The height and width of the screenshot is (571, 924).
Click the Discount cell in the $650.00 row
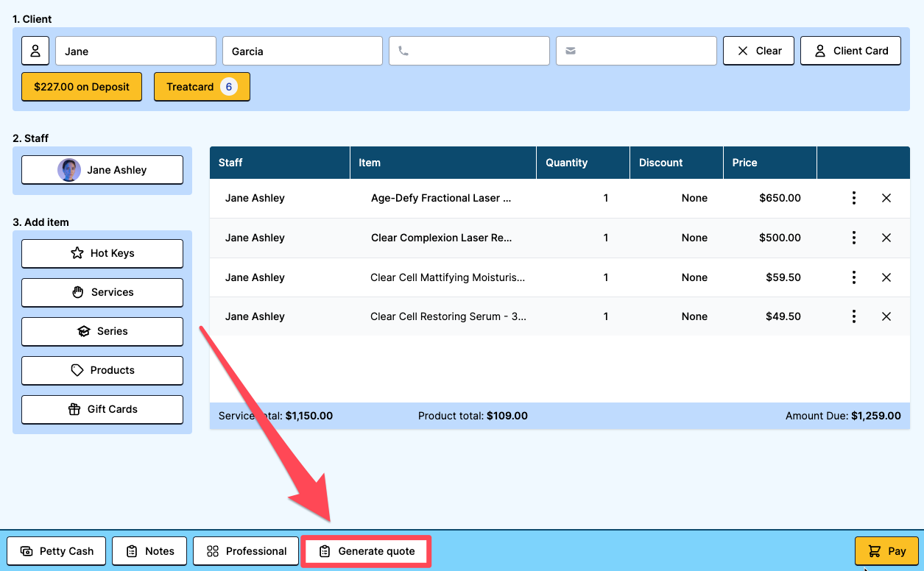694,198
